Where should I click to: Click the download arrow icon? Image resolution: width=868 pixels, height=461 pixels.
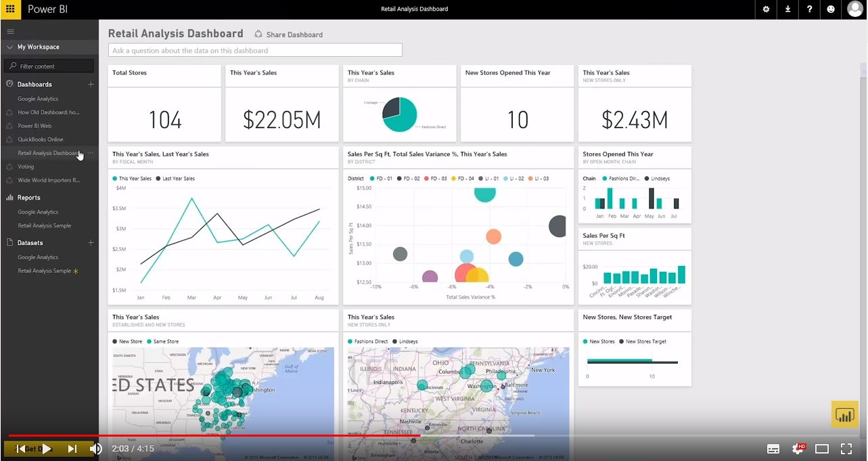click(787, 9)
